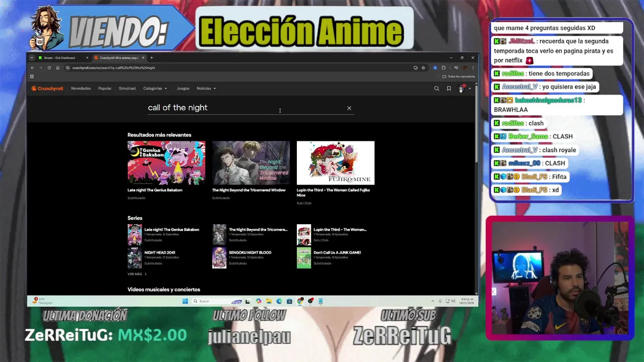
Task: Open the tab search dropdown arrow
Action: (x=31, y=58)
